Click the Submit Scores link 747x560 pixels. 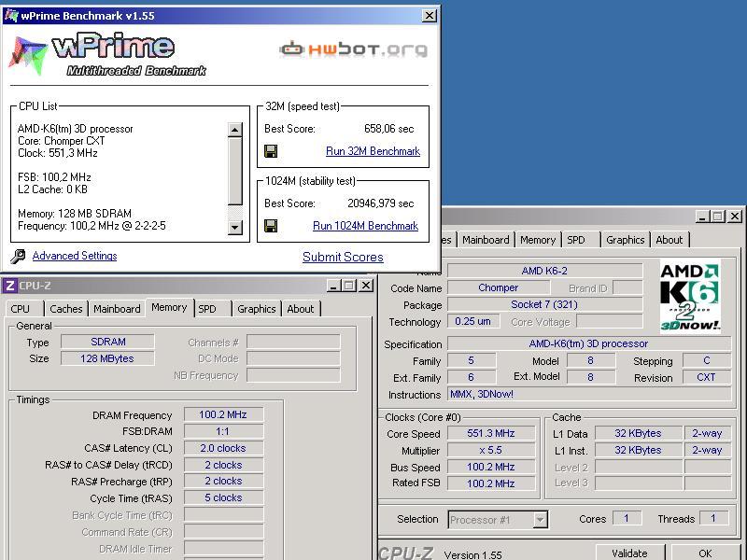click(x=343, y=258)
